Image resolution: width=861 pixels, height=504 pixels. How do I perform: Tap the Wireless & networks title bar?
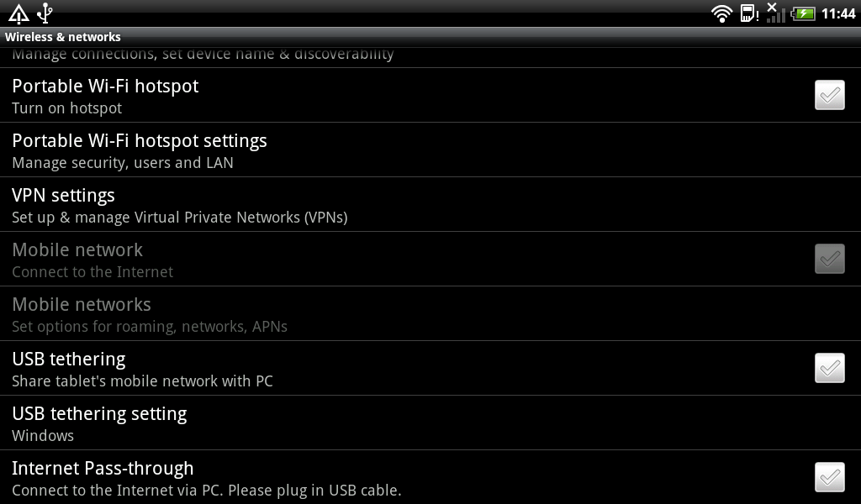click(x=63, y=37)
